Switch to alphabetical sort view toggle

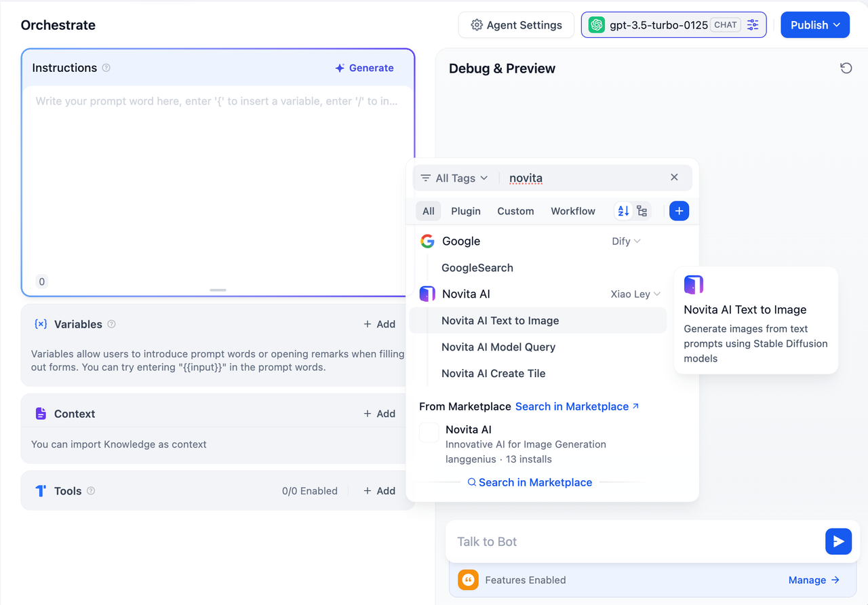(623, 211)
